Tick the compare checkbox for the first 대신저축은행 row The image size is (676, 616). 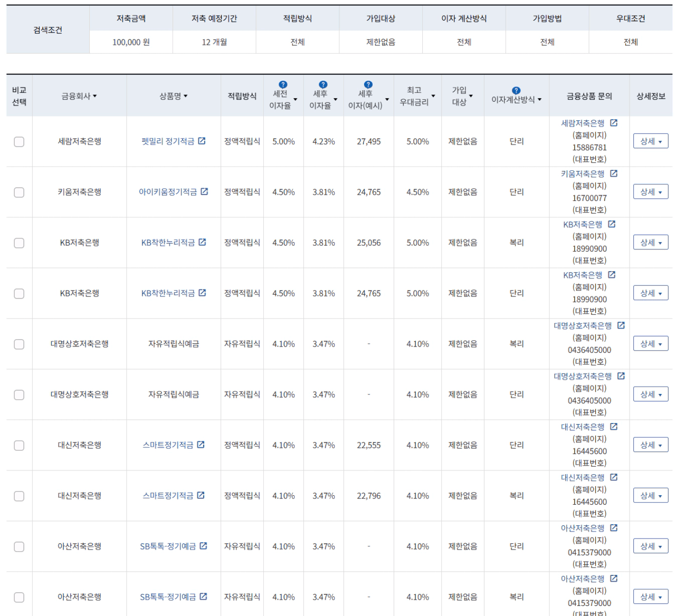coord(19,445)
